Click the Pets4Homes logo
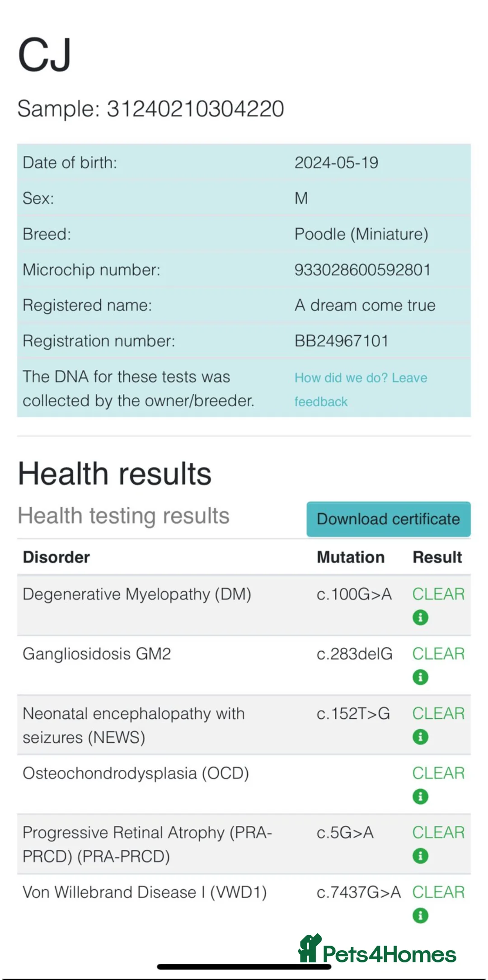488x980 pixels. 378,950
